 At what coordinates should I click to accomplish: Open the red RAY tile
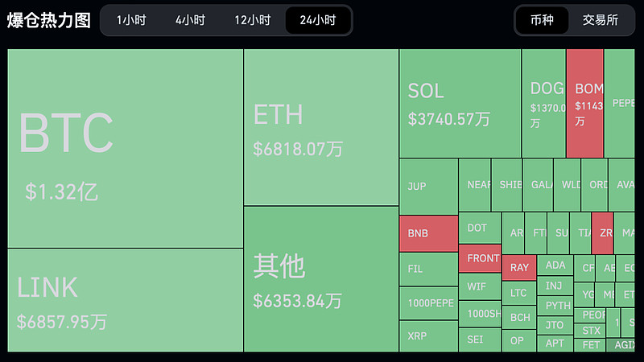coord(519,267)
